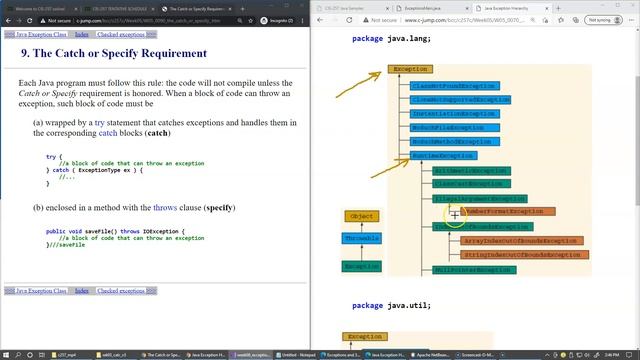Open Untitled - Notepad from the taskbar
The height and width of the screenshot is (360, 640).
[296, 355]
